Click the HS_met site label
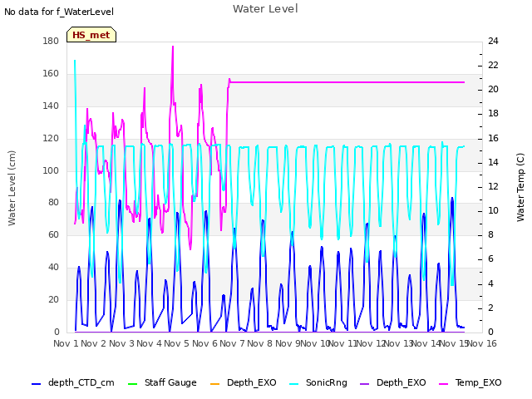 tap(91, 35)
